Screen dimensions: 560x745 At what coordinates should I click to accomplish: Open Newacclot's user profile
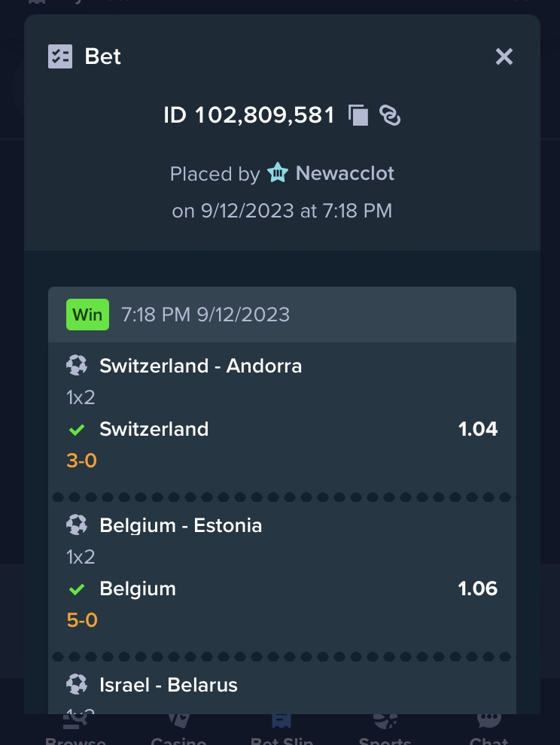point(345,173)
